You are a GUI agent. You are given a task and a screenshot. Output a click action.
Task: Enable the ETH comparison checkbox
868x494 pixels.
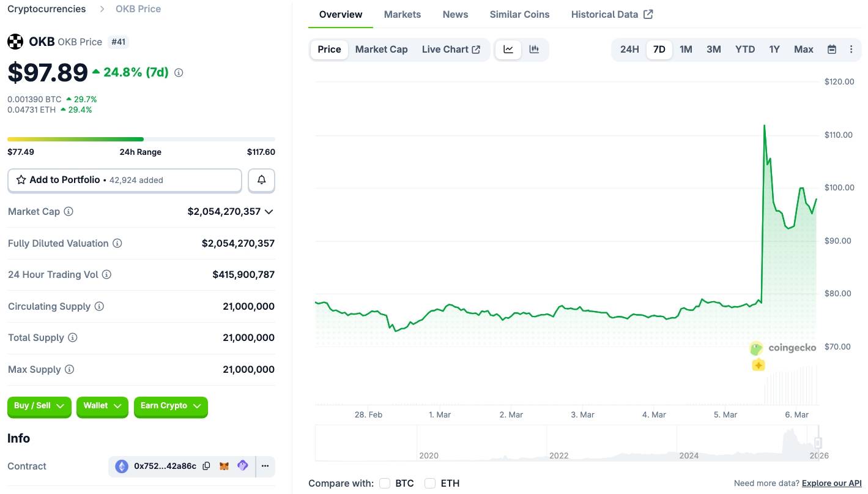tap(429, 483)
